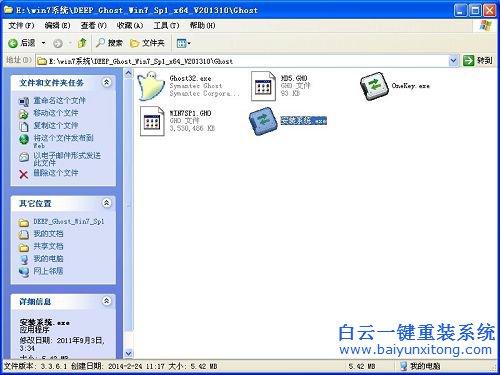The height and width of the screenshot is (375, 500).
Task: Click in the address bar path field
Action: pyautogui.click(x=243, y=61)
